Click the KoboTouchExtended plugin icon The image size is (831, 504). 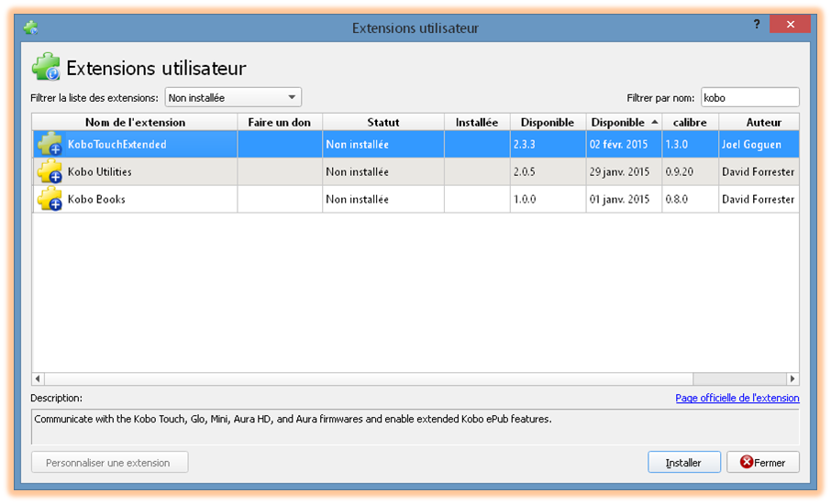coord(50,144)
